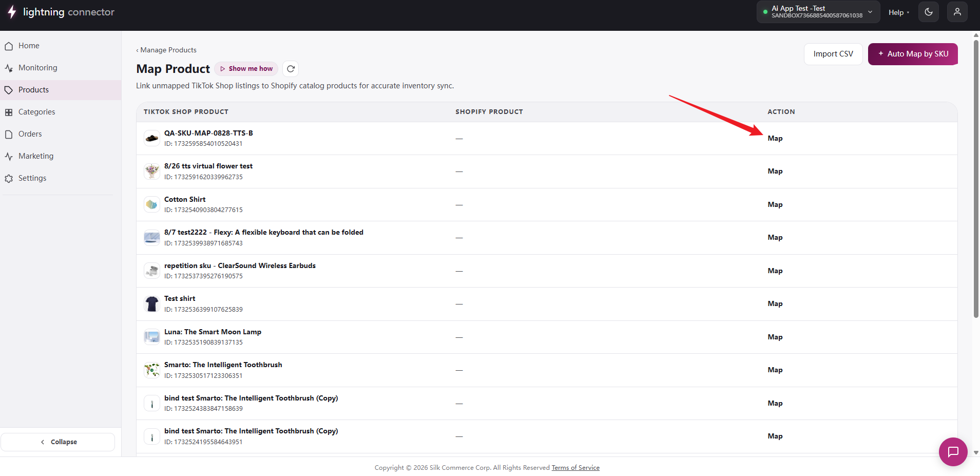Click the Test shirt product thumbnail
Image resolution: width=980 pixels, height=476 pixels.
[x=152, y=303]
